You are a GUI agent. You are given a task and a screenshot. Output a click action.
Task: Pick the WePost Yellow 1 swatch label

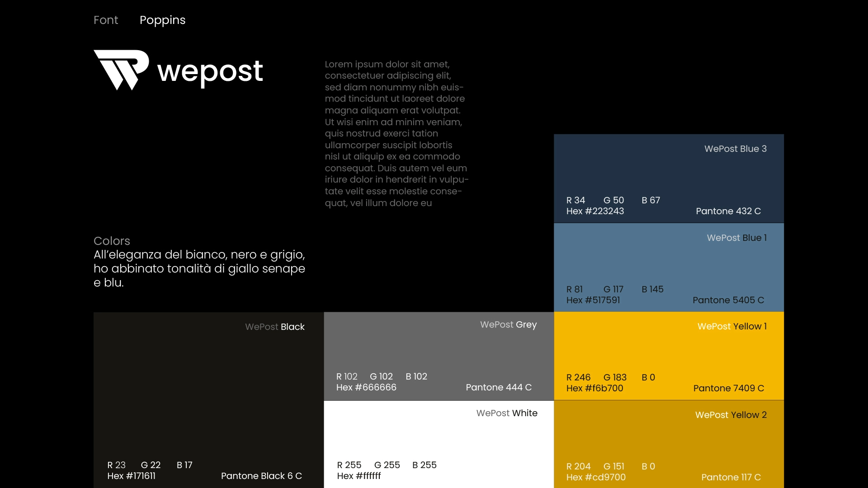point(732,326)
